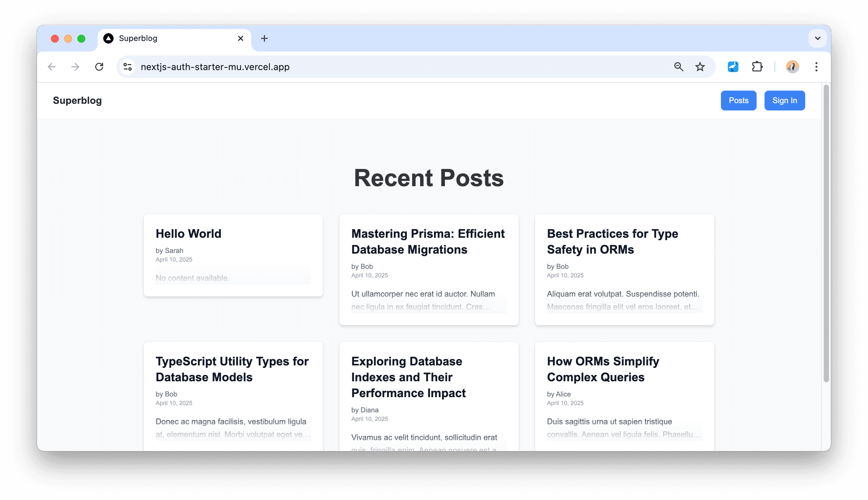The width and height of the screenshot is (868, 500).
Task: Click the penguin profile avatar
Action: [x=792, y=66]
